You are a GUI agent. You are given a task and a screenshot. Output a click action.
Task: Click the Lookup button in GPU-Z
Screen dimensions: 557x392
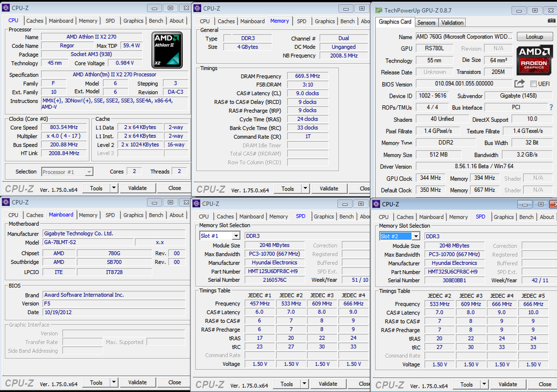pos(535,36)
